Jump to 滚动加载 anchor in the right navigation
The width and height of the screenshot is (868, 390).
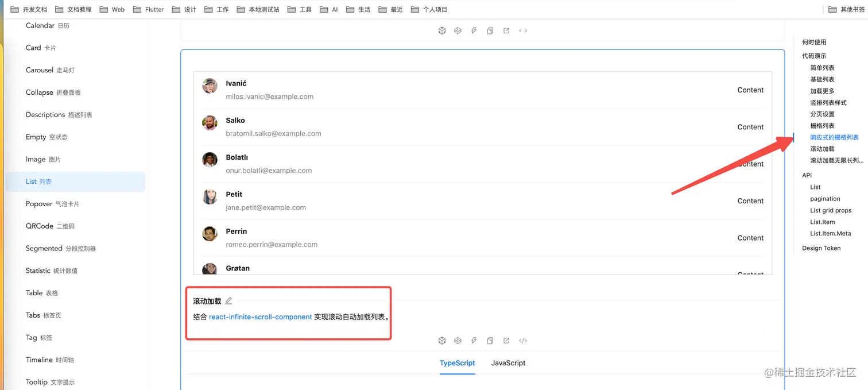click(822, 149)
